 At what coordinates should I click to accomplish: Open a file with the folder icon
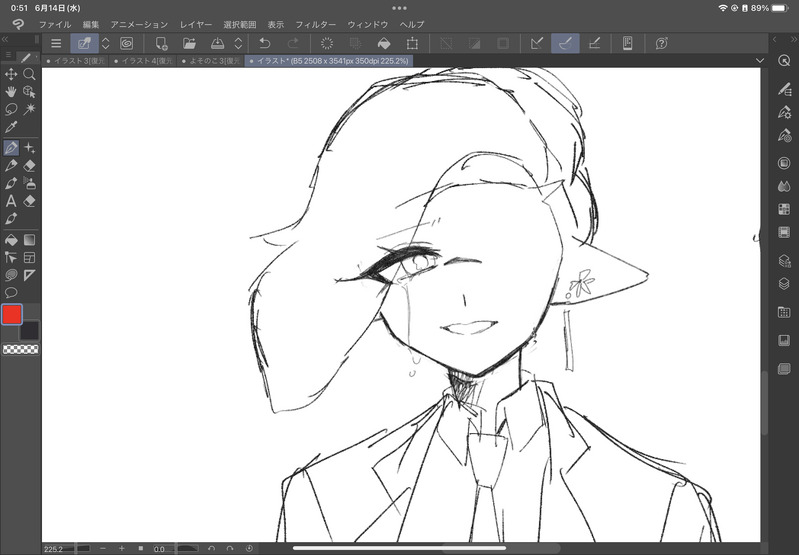tap(189, 43)
